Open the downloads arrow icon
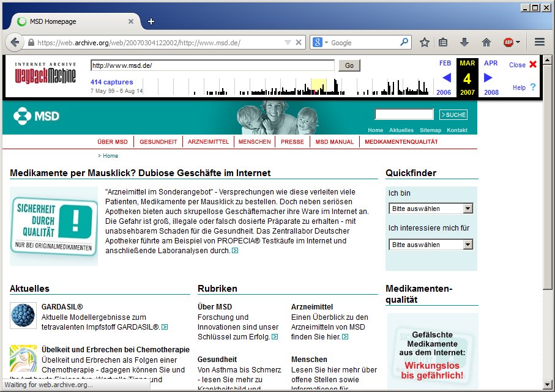The image size is (555, 392). [x=464, y=42]
